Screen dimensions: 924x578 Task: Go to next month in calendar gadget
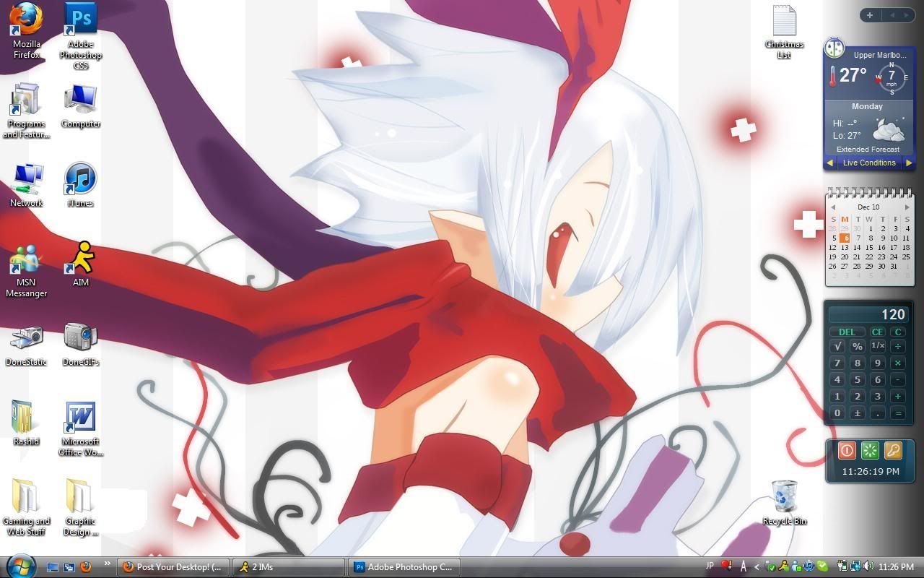(x=907, y=207)
